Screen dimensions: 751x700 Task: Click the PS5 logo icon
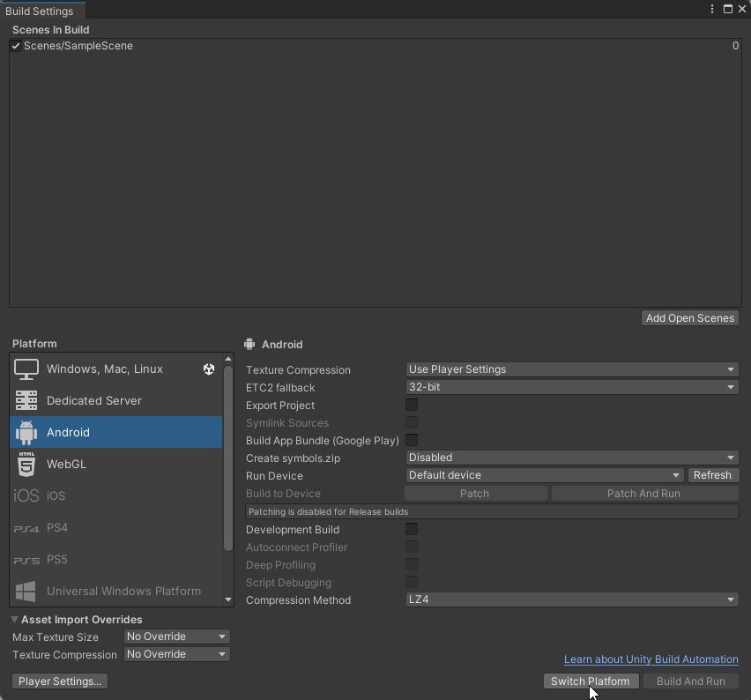pyautogui.click(x=26, y=560)
